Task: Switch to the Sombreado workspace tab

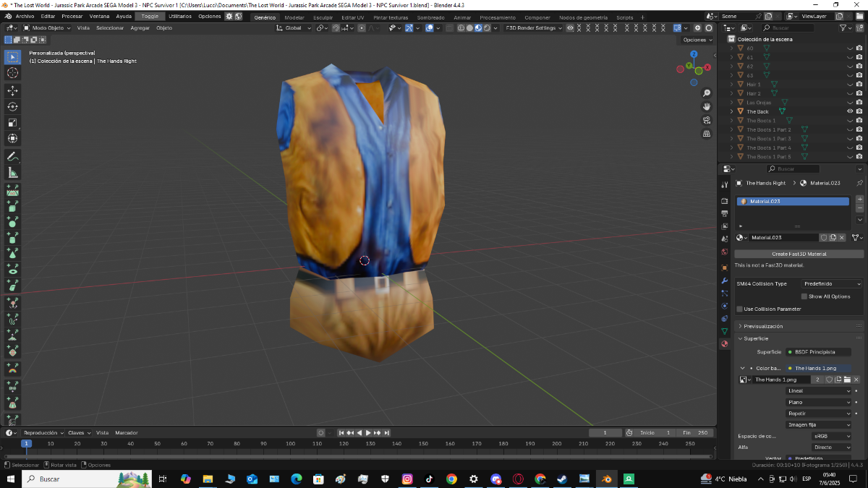Action: 431,17
